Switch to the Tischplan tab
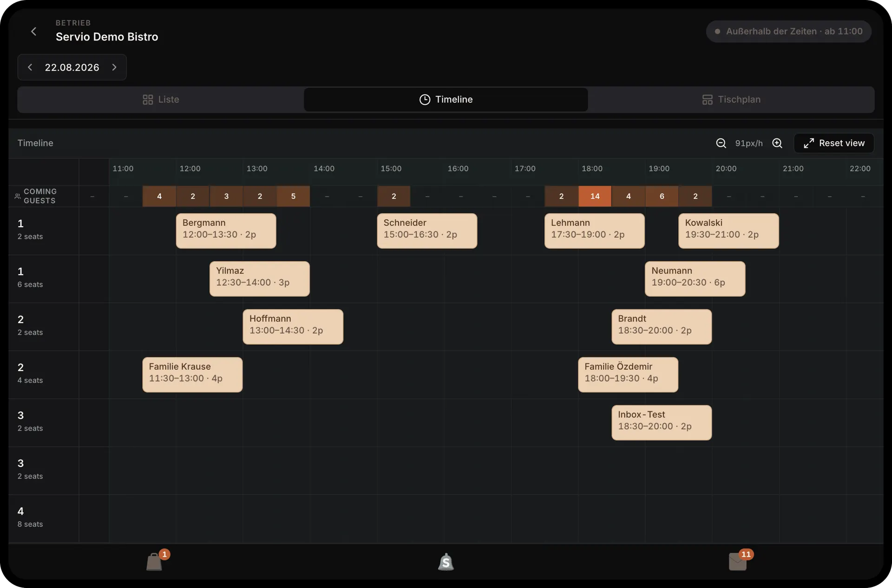 click(731, 99)
